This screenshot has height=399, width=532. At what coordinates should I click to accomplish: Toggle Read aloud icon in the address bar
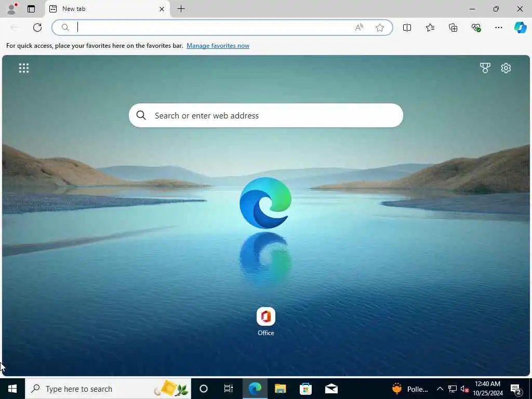coord(359,28)
